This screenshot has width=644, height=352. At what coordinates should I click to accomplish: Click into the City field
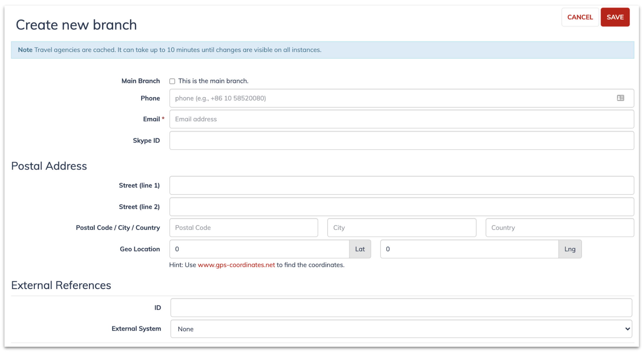402,228
